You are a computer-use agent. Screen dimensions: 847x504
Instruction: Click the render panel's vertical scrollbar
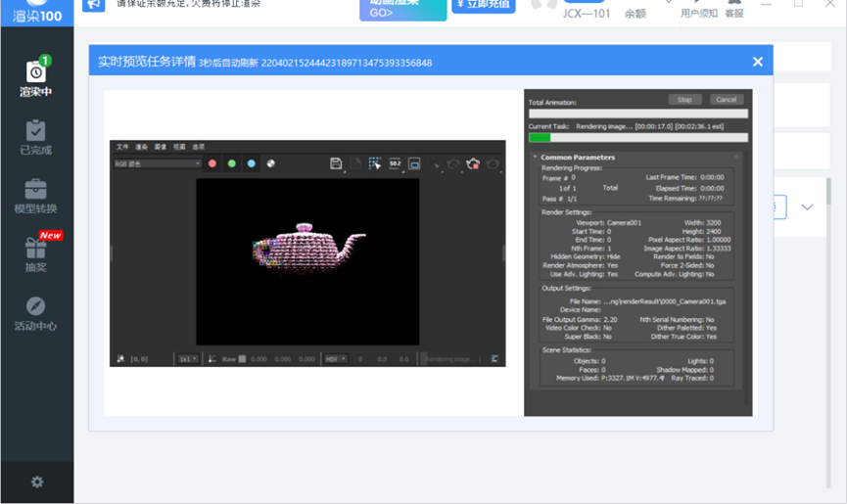[746, 277]
